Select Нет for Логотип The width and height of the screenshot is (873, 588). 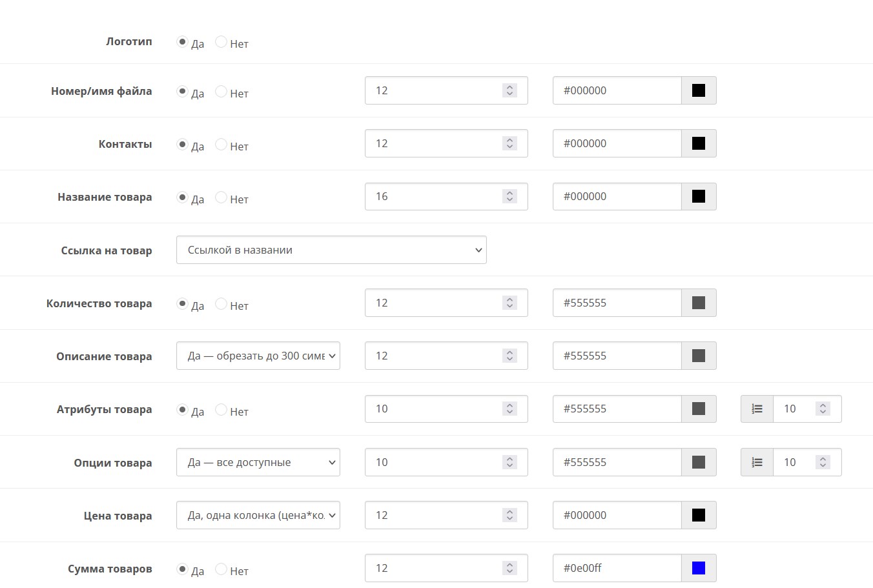point(221,42)
